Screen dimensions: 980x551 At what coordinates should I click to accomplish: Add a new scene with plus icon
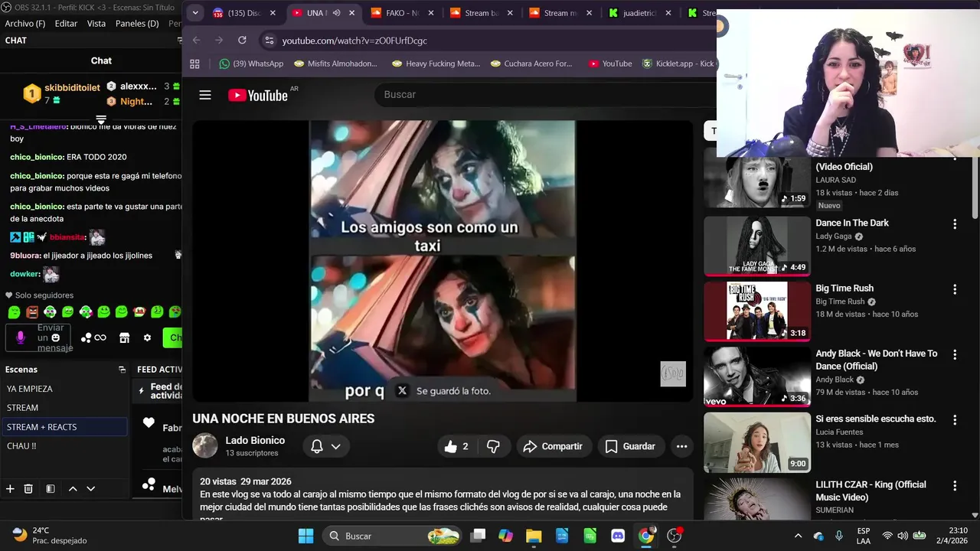(10, 489)
